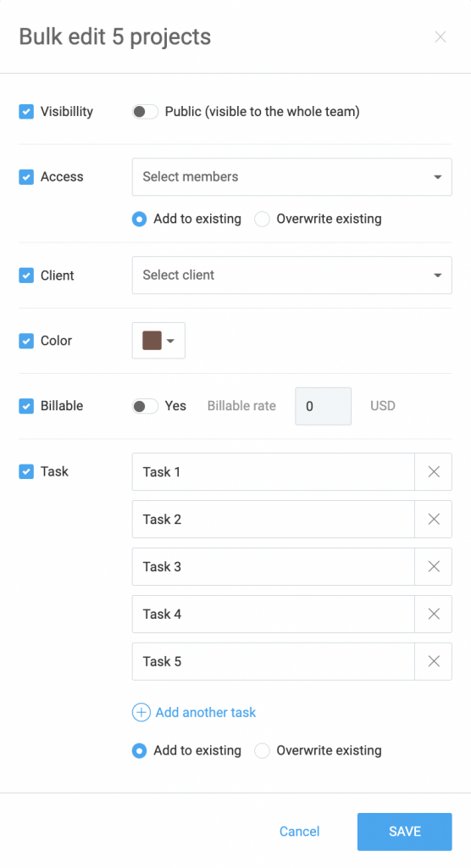This screenshot has width=471, height=868.
Task: Remove Task 4 via its X icon
Action: point(434,614)
